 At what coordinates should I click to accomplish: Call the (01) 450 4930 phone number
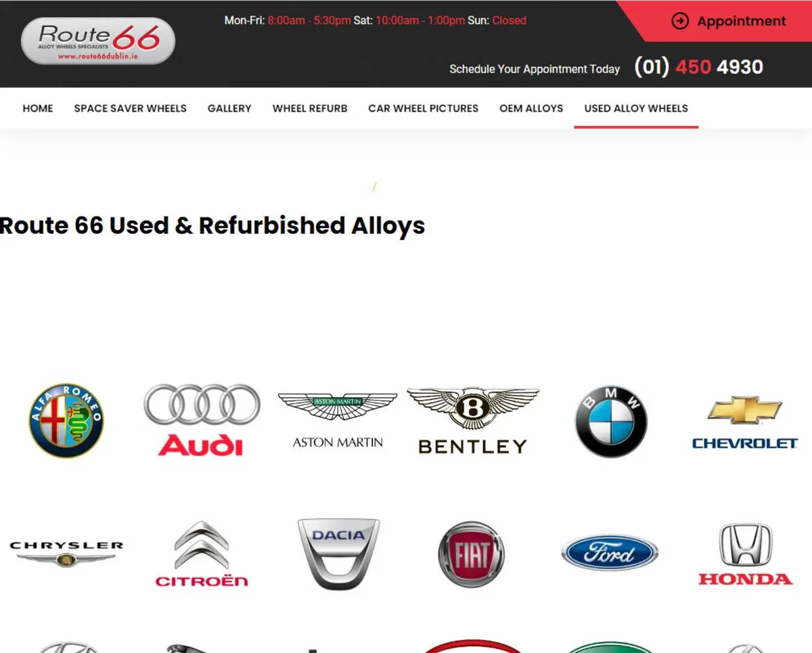(x=698, y=68)
